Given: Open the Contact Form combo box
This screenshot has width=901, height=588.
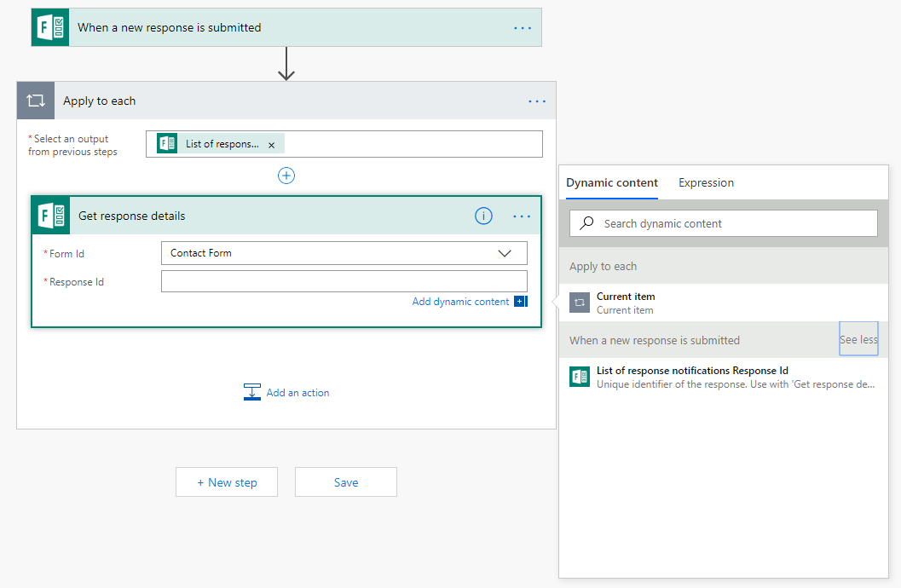Looking at the screenshot, I should pos(344,253).
